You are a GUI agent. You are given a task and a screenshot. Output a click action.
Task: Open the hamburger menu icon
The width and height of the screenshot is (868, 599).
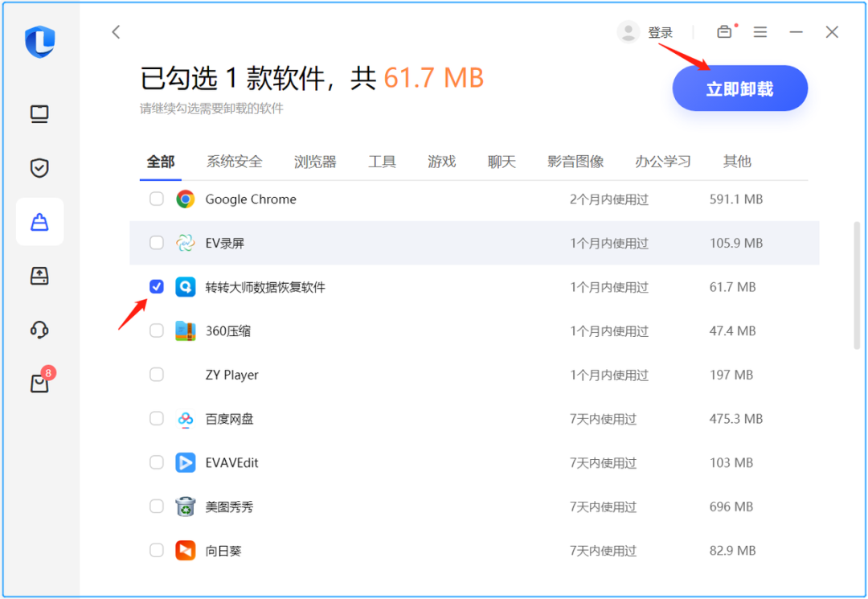coord(760,32)
